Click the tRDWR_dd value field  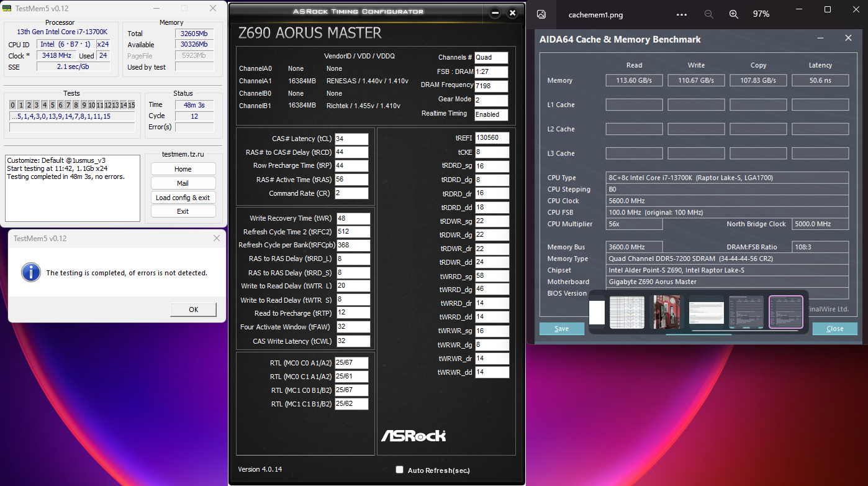click(492, 262)
